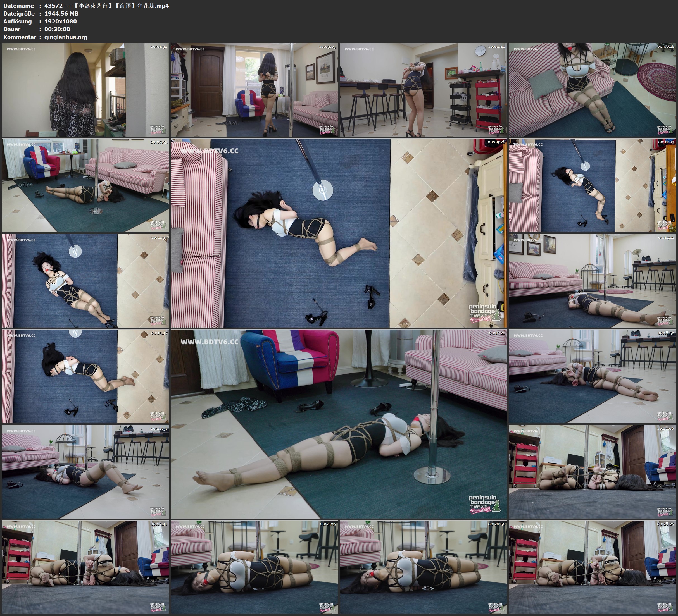Select the frame marked 00:12:37
The image size is (678, 616).
click(x=85, y=280)
